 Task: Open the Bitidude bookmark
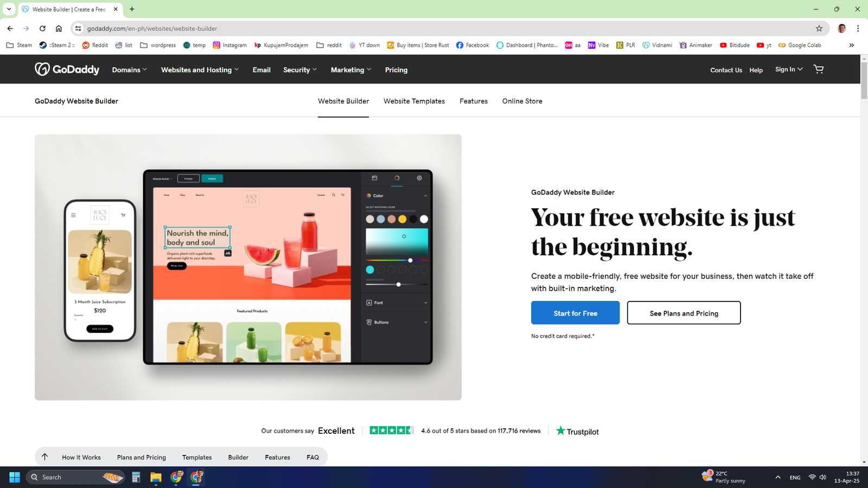pos(735,45)
